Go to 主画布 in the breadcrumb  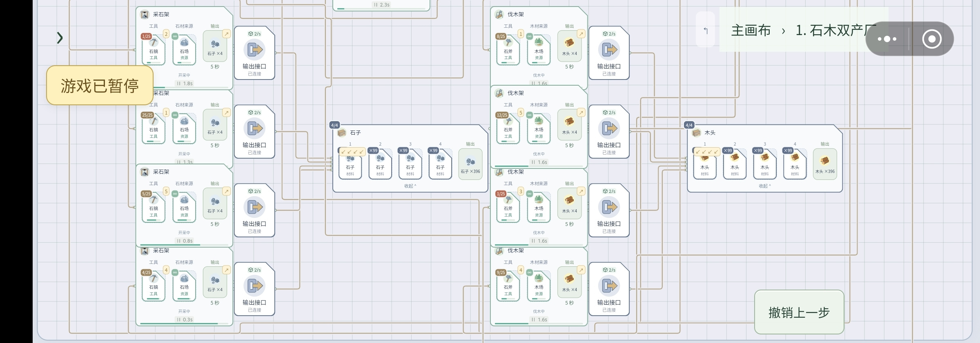(x=751, y=31)
